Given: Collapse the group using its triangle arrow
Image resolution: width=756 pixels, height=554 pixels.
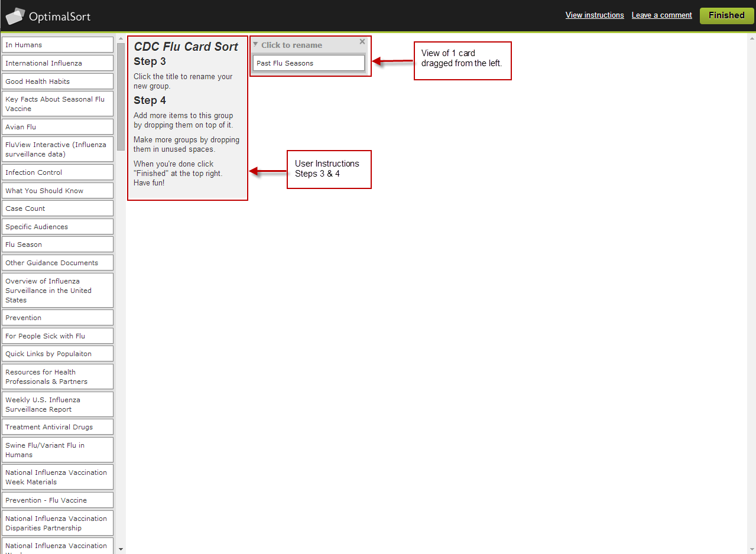Looking at the screenshot, I should pyautogui.click(x=255, y=44).
